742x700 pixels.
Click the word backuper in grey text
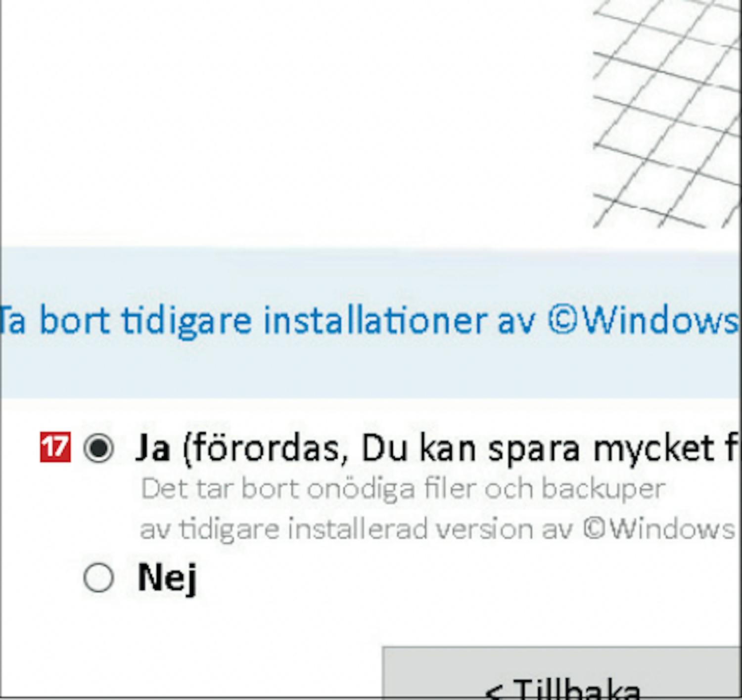tap(603, 489)
